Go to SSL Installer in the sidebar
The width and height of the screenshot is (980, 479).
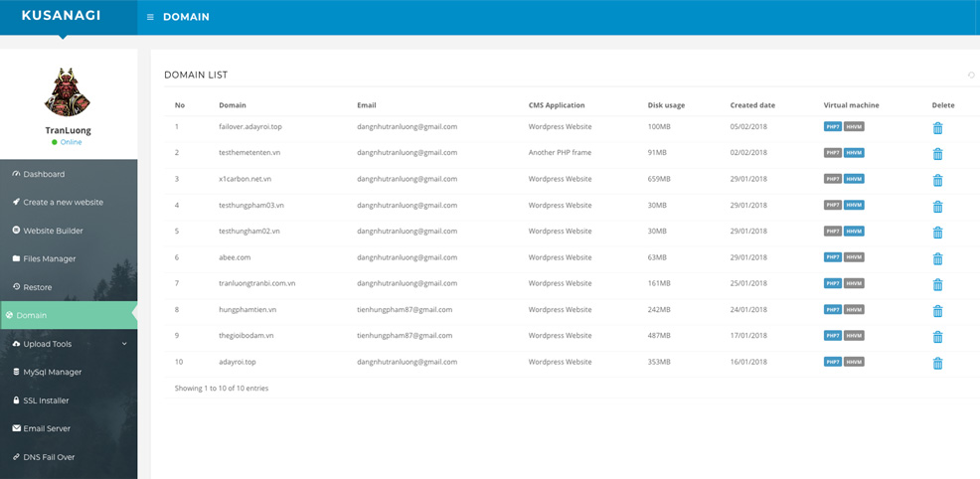click(53, 400)
